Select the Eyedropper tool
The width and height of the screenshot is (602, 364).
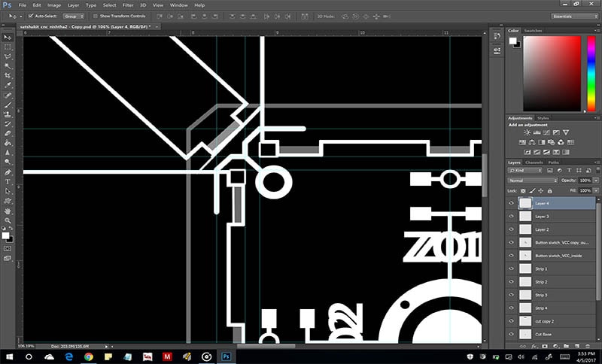coord(8,85)
